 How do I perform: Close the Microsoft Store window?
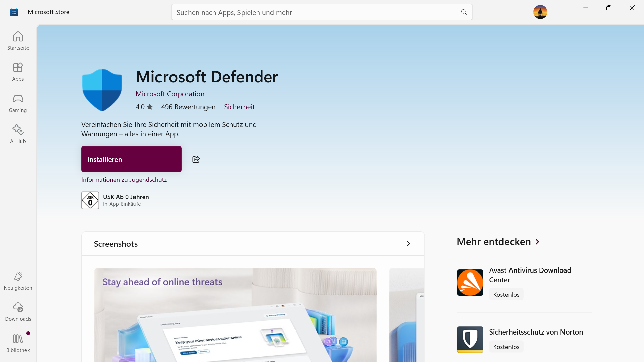(x=632, y=8)
